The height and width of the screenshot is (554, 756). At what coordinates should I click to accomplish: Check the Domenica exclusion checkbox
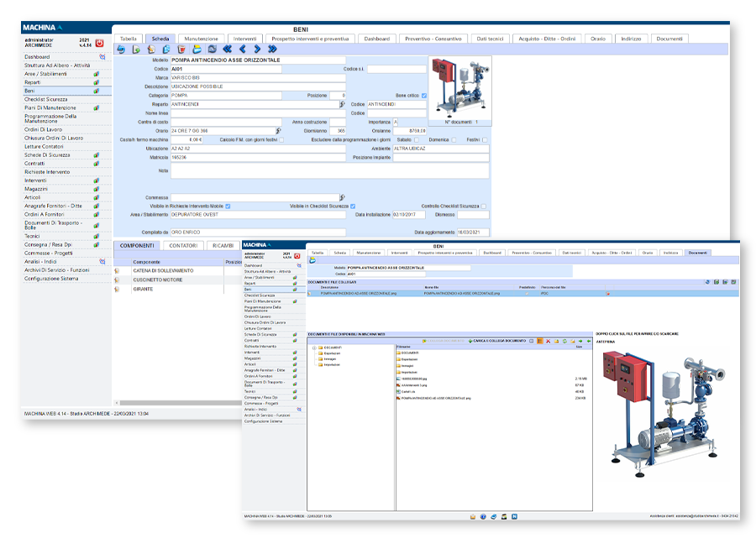454,139
